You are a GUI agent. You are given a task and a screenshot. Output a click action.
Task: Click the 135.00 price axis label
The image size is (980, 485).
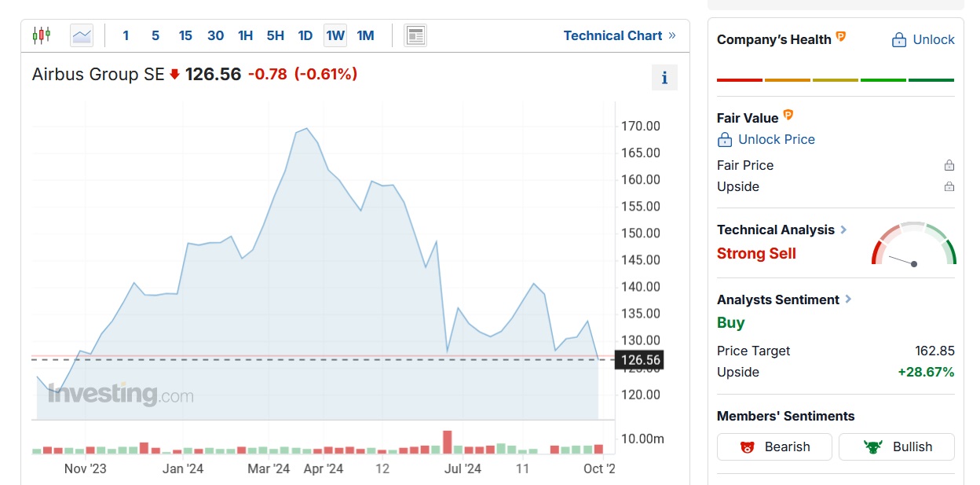tap(641, 314)
